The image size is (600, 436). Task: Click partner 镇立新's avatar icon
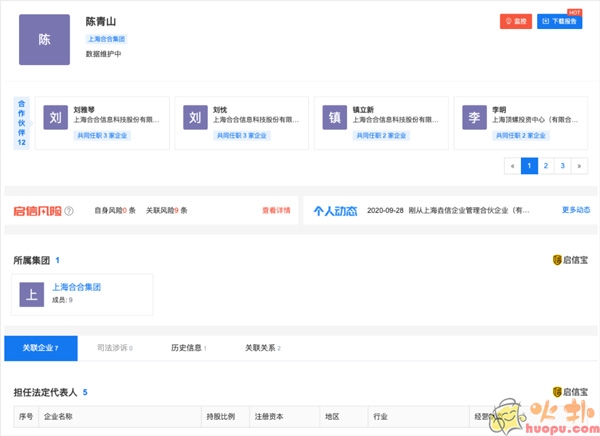point(335,118)
